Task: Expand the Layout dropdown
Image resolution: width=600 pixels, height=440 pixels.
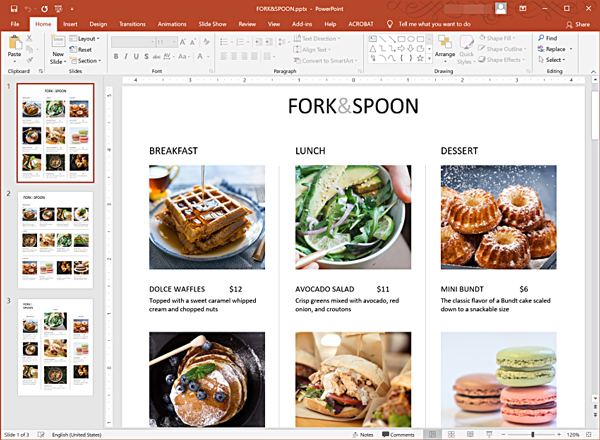Action: [x=85, y=38]
